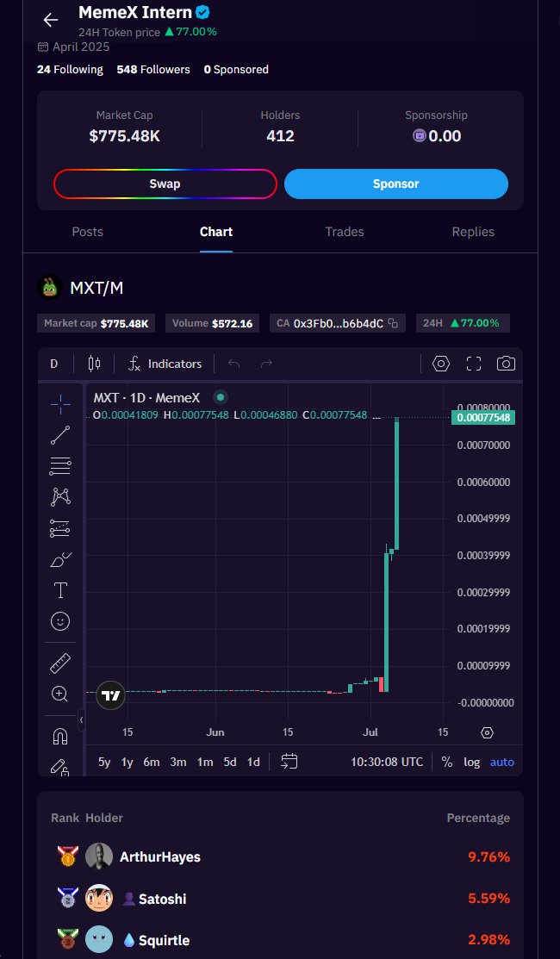Set chart range to 5d
This screenshot has height=959, width=560.
click(230, 762)
